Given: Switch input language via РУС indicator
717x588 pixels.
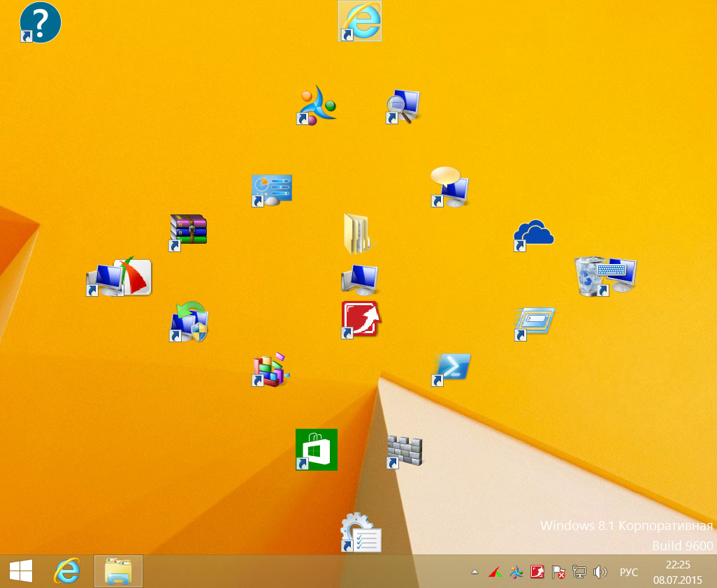Looking at the screenshot, I should (x=629, y=572).
